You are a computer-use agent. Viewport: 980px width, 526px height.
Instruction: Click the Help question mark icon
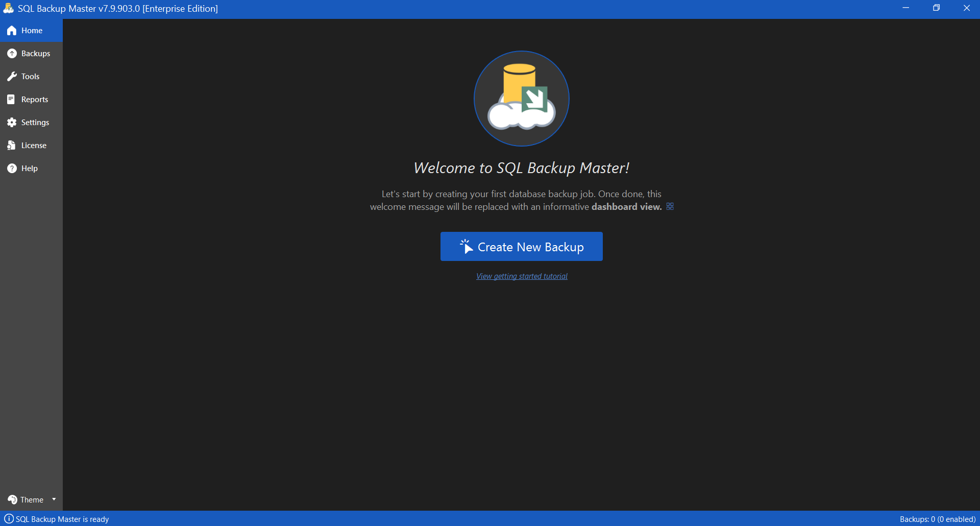pos(12,169)
